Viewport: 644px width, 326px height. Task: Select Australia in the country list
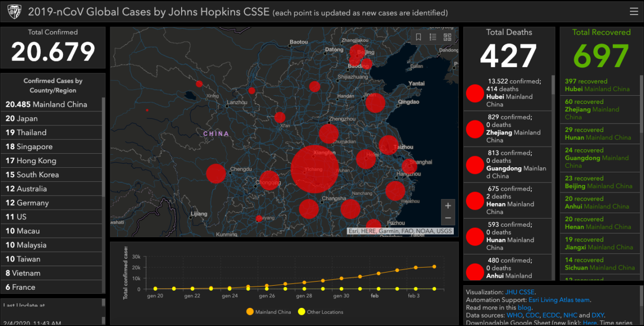tap(51, 189)
